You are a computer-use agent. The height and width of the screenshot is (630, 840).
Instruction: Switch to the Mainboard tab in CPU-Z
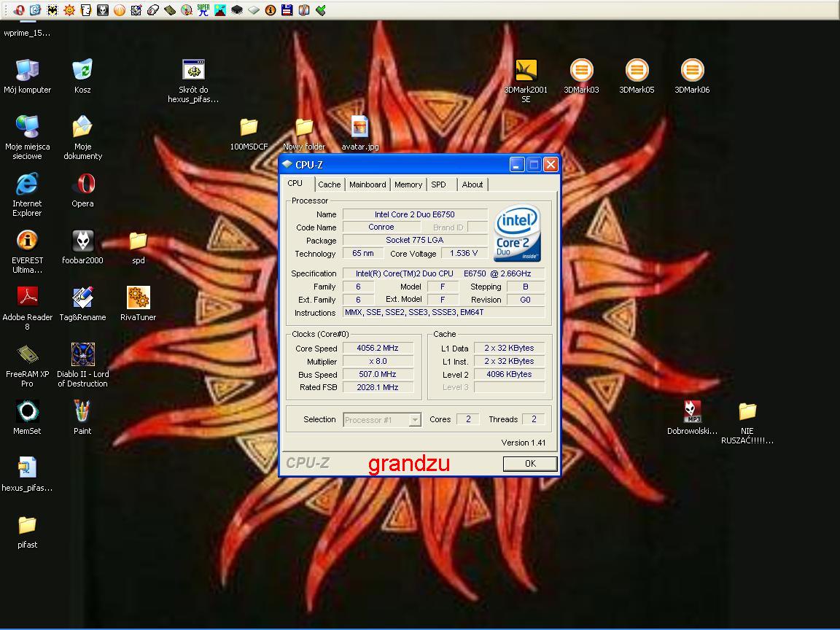pyautogui.click(x=367, y=184)
